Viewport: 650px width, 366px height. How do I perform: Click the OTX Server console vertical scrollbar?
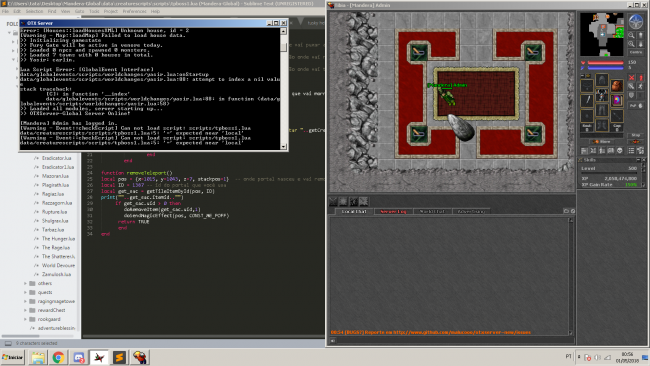(x=284, y=89)
